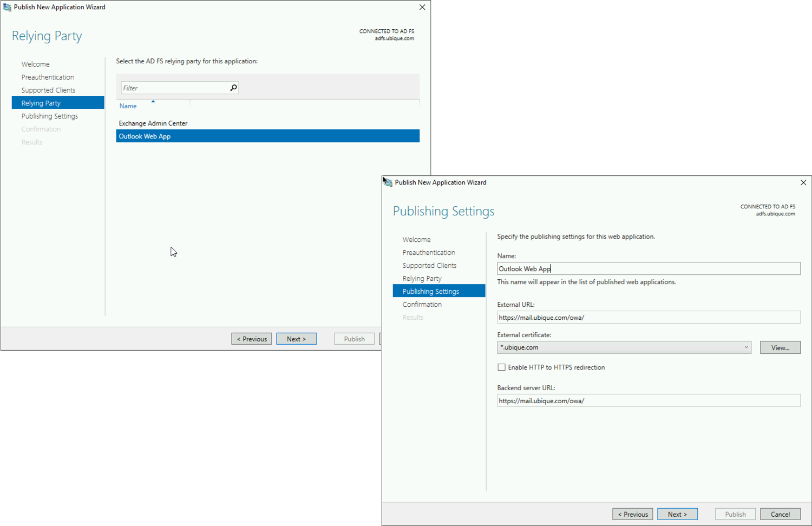This screenshot has height=526, width=812.
Task: Click the wizard icon in Publishing Settings window title
Action: click(x=388, y=182)
